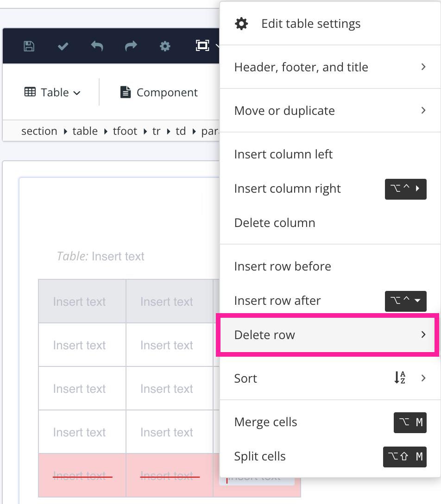Undo the last change with the undo arrow
The width and height of the screenshot is (441, 504).
[97, 46]
